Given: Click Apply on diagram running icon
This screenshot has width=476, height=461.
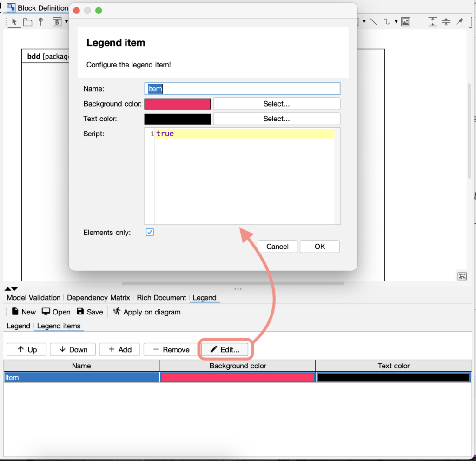Looking at the screenshot, I should point(117,312).
